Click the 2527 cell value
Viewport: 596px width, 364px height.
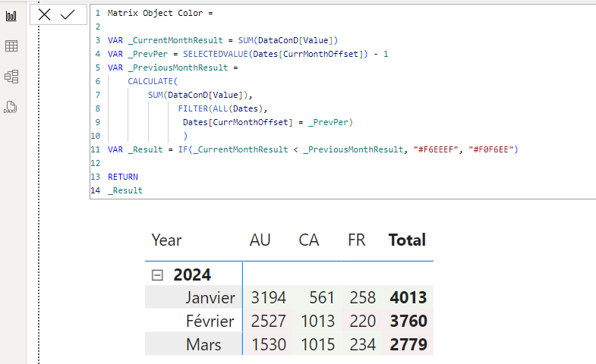pos(268,321)
